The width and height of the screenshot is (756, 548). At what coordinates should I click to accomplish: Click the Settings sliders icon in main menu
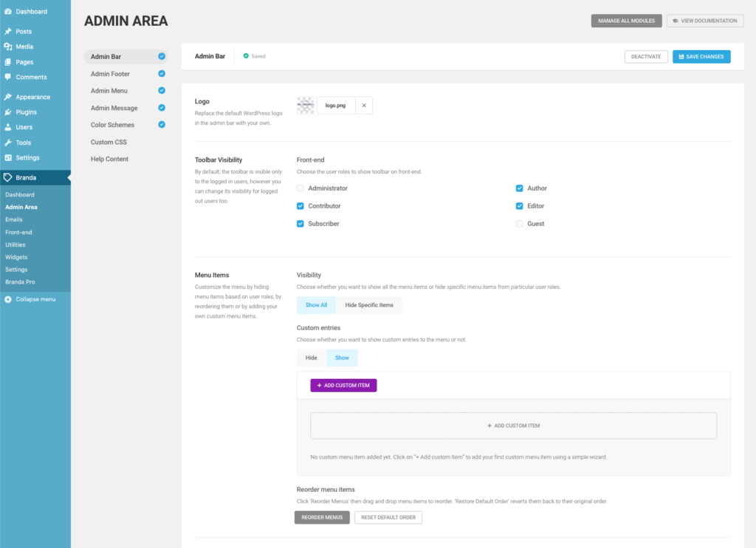[x=7, y=158]
